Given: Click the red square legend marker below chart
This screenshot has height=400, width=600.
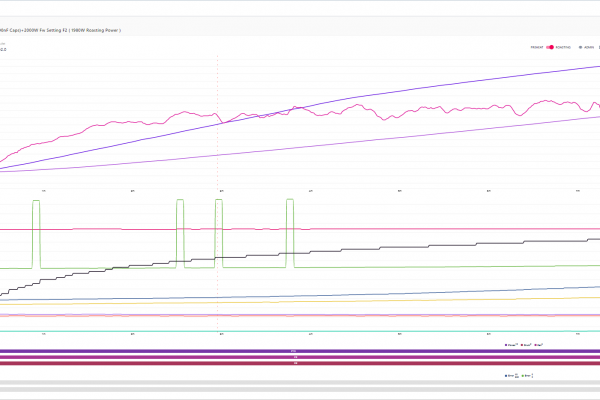Looking at the screenshot, I should click(x=522, y=343).
